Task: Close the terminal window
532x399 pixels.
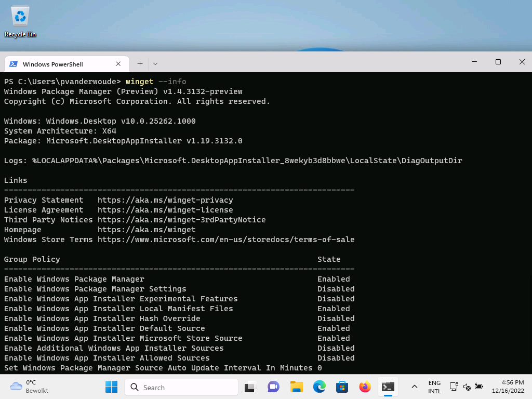Action: [x=522, y=62]
